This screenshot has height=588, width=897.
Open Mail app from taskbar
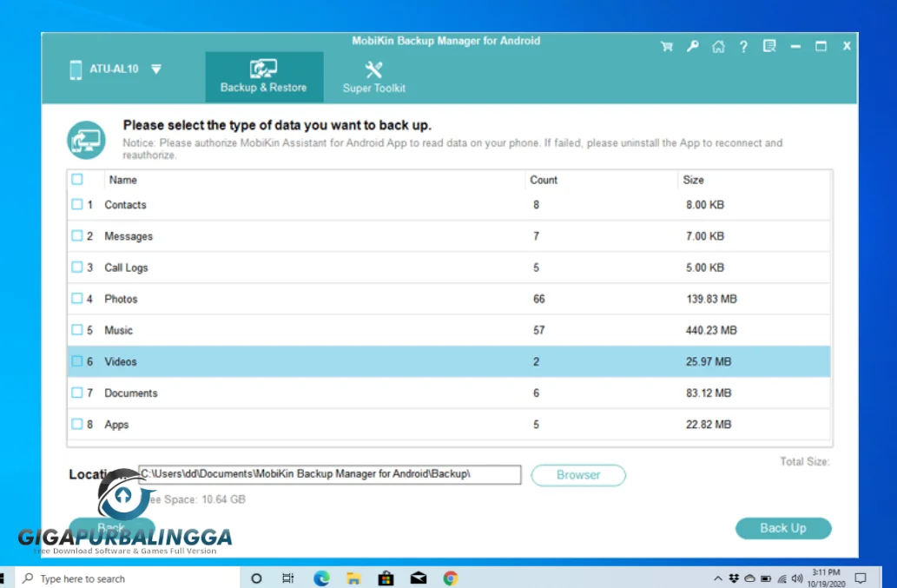(419, 578)
